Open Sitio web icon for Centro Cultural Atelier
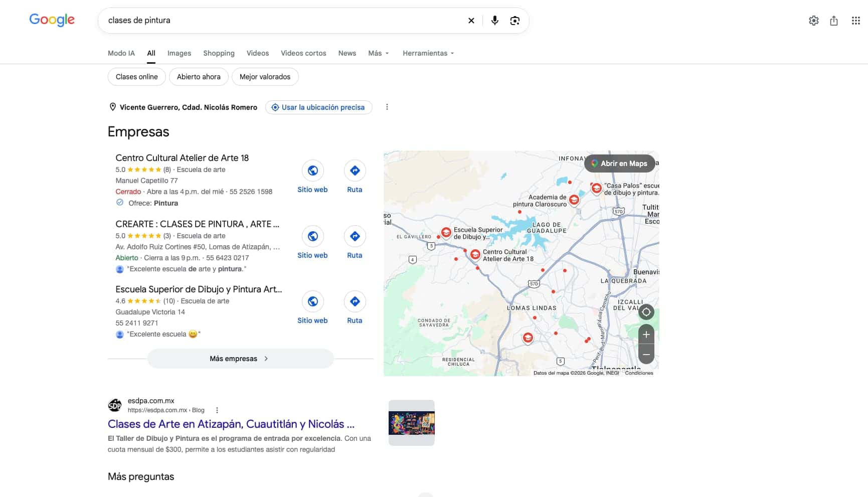Viewport: 868px width, 497px height. pos(312,171)
